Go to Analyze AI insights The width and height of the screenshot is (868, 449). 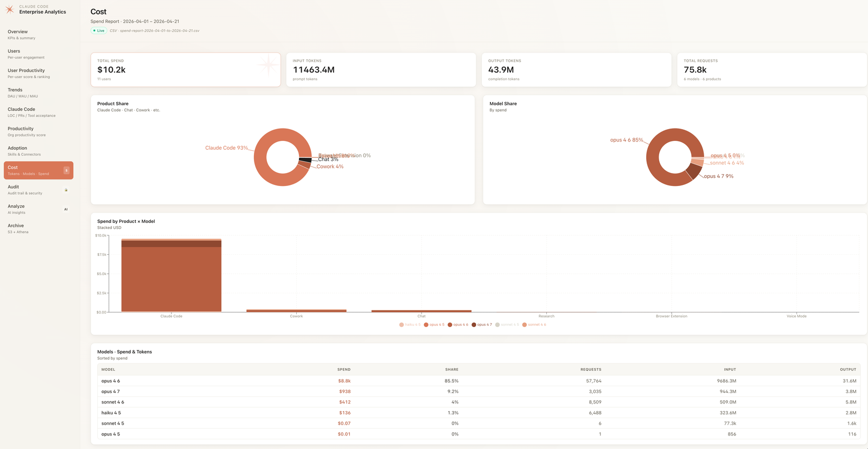pyautogui.click(x=38, y=209)
